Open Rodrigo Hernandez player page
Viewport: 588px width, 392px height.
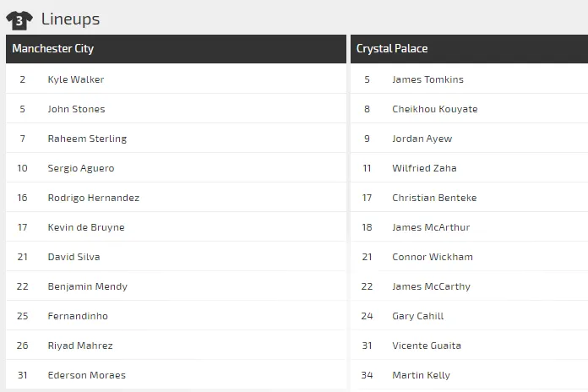94,198
